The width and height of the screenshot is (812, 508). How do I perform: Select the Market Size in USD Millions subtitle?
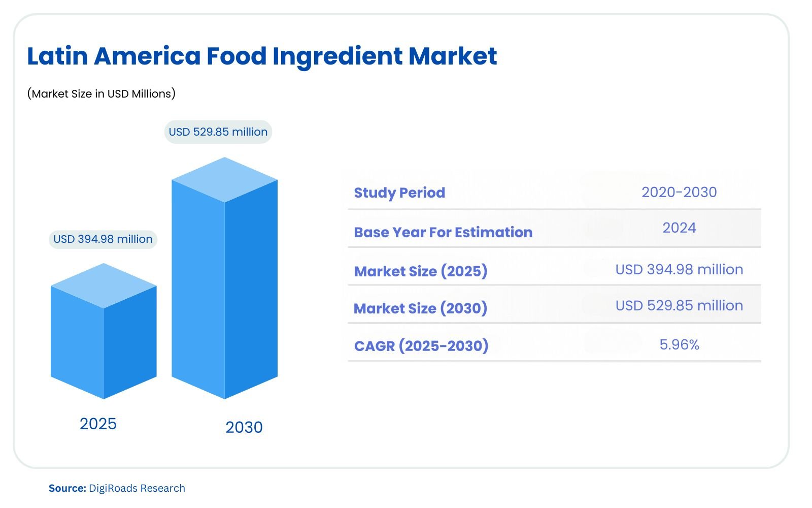pos(101,93)
